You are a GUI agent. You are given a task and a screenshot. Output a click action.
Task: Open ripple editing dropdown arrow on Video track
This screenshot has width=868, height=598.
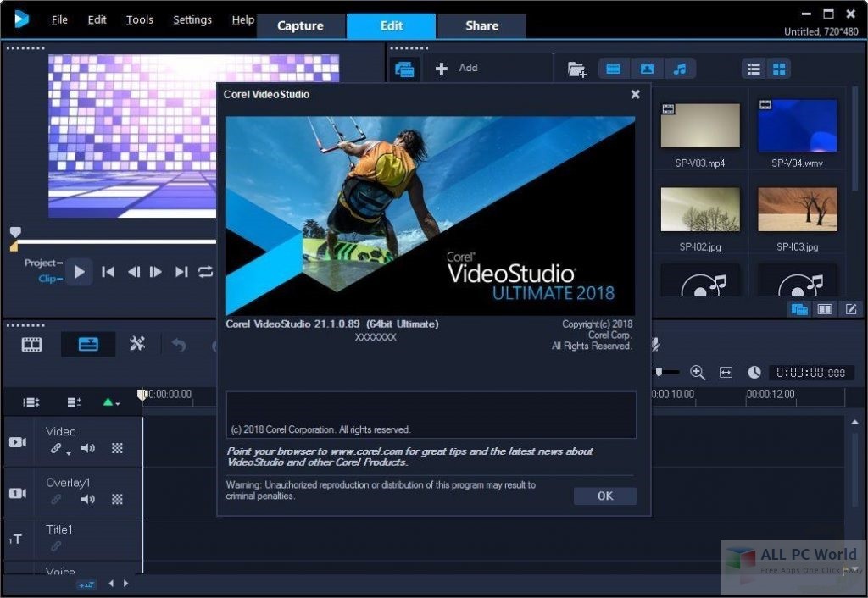click(x=69, y=454)
